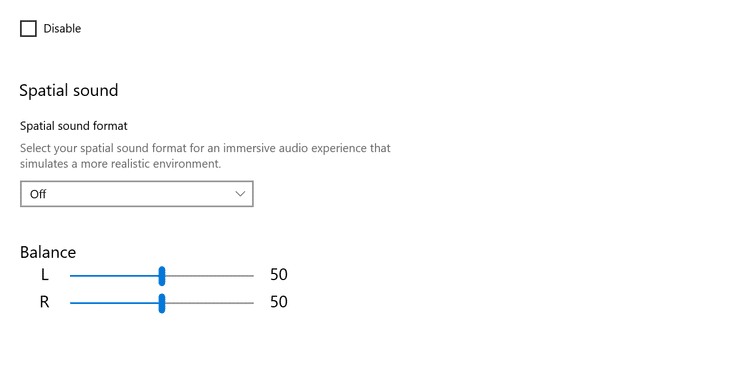Click the Spatial sound format label
This screenshot has width=750, height=376.
[x=74, y=126]
